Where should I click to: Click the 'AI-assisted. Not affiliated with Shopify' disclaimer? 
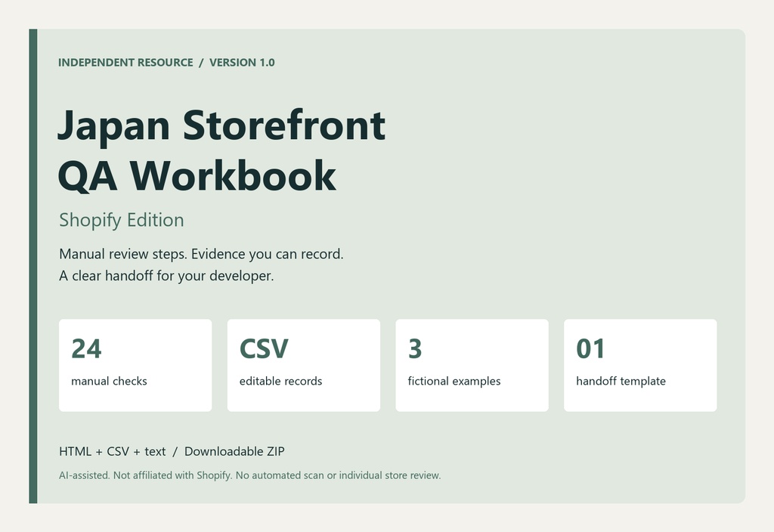[249, 475]
